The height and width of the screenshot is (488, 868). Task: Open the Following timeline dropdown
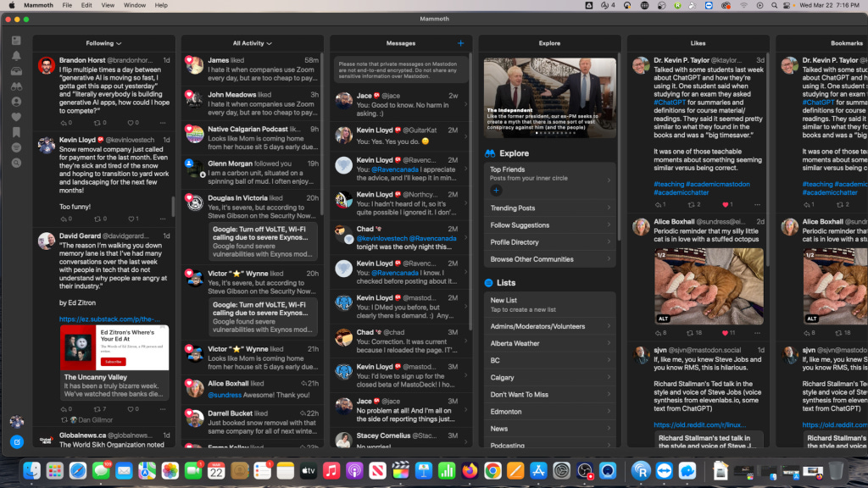pyautogui.click(x=103, y=43)
